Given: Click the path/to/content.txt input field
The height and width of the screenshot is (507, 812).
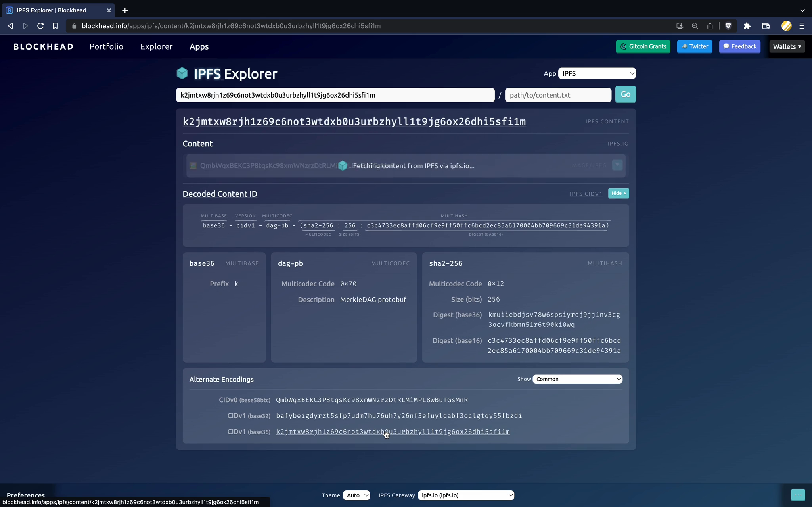Looking at the screenshot, I should (558, 95).
